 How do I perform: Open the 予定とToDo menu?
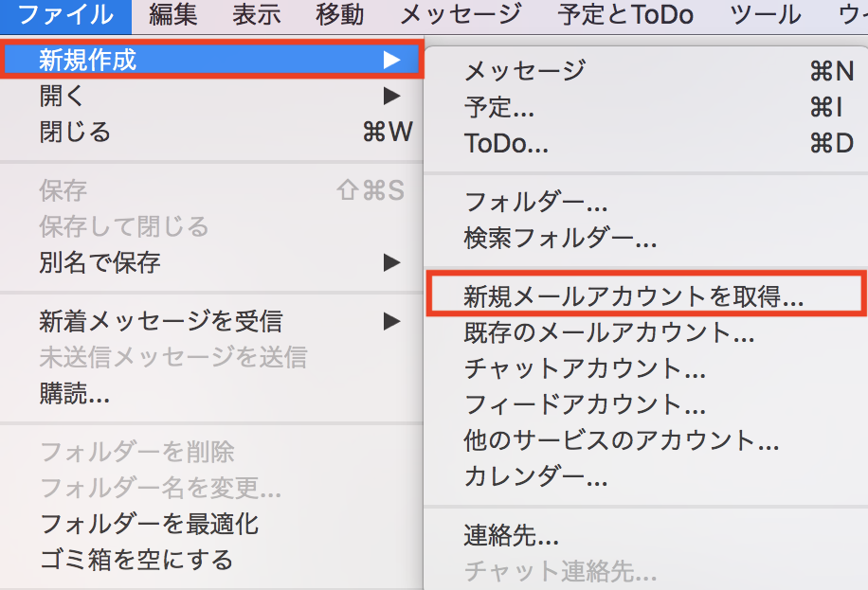[x=625, y=15]
